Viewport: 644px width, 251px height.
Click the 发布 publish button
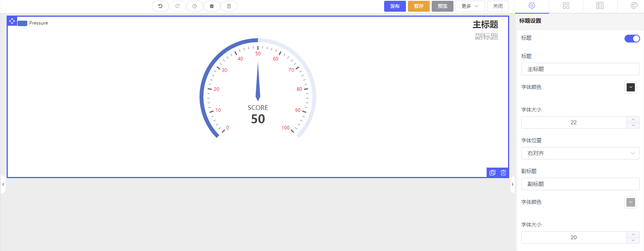click(x=395, y=6)
